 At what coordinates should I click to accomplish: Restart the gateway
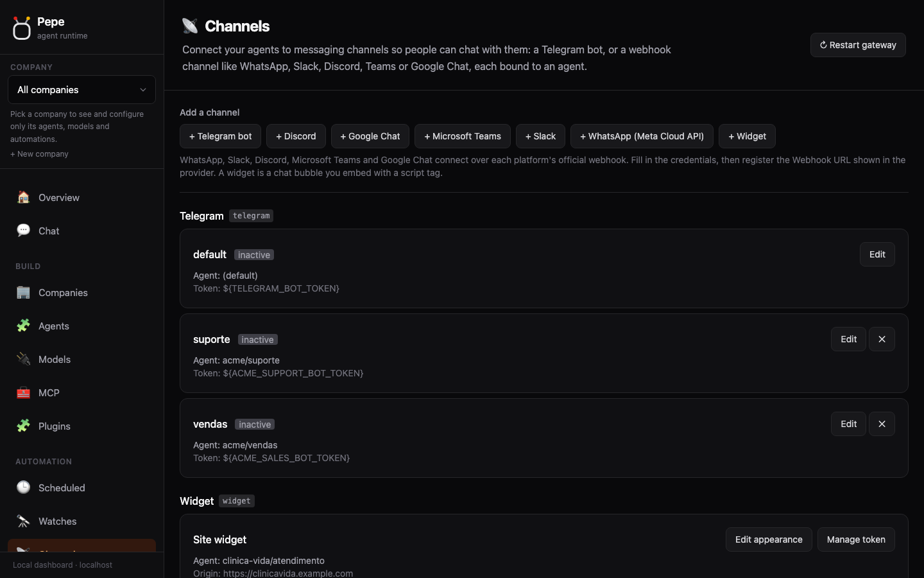pyautogui.click(x=858, y=45)
